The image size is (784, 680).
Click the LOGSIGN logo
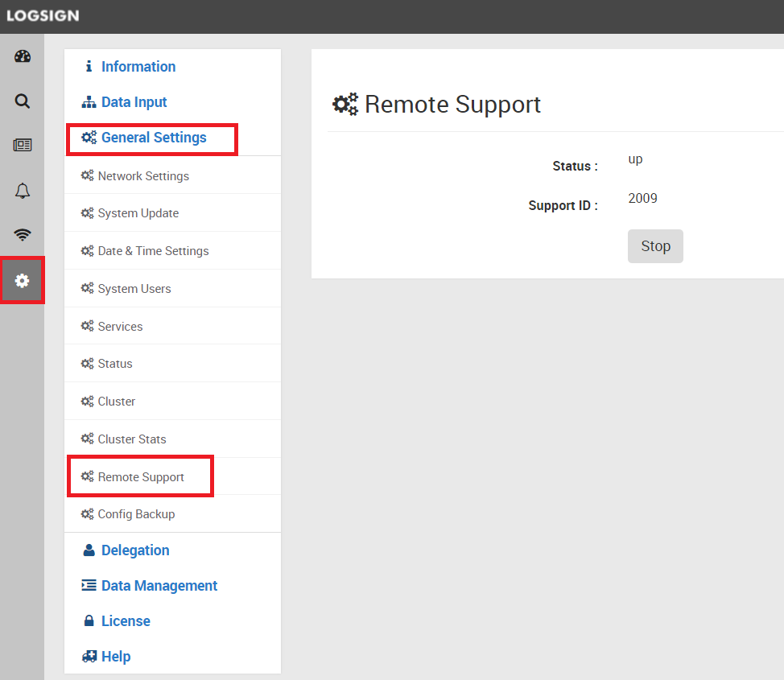pyautogui.click(x=43, y=15)
